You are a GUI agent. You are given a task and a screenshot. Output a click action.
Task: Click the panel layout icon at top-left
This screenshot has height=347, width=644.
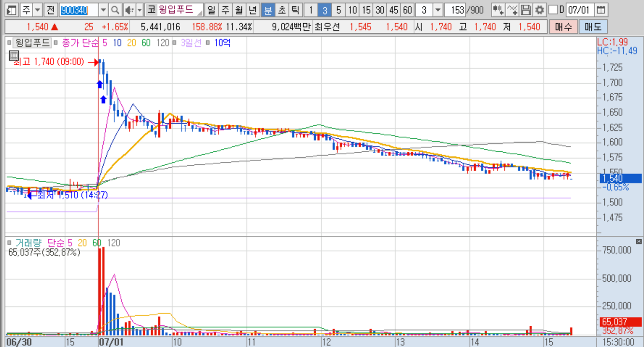tap(12, 10)
